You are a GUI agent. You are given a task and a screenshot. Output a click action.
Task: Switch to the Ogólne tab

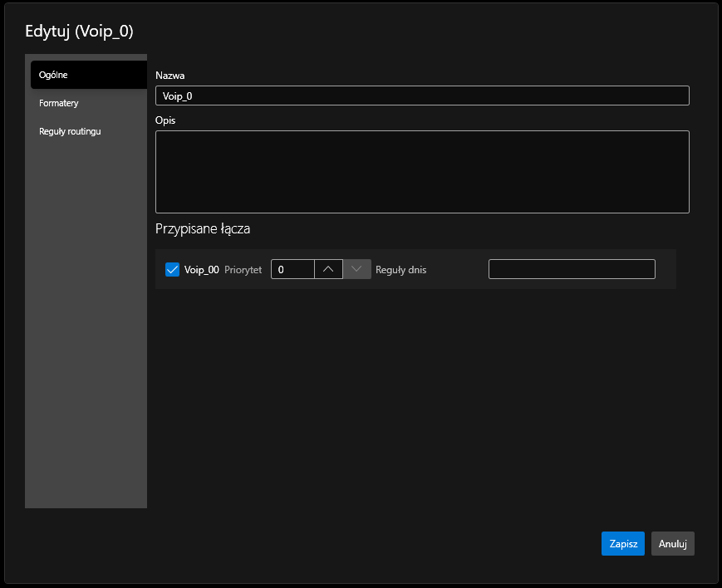(87, 75)
